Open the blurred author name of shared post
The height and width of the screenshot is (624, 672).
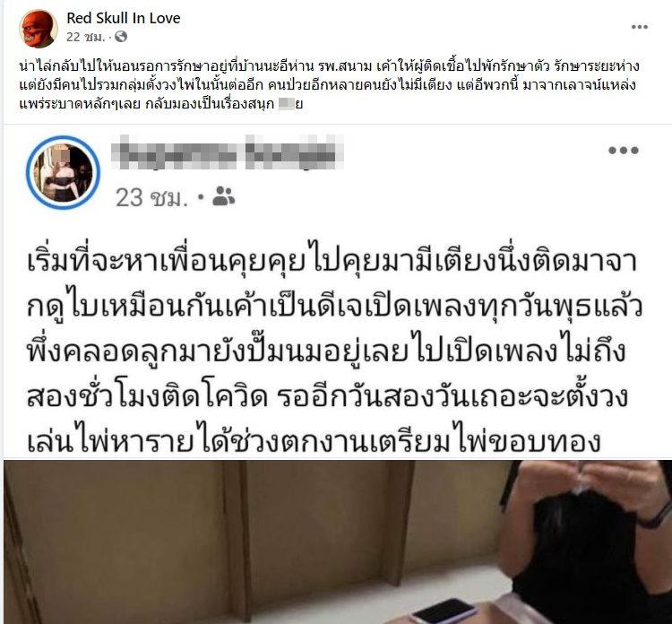[x=228, y=152]
